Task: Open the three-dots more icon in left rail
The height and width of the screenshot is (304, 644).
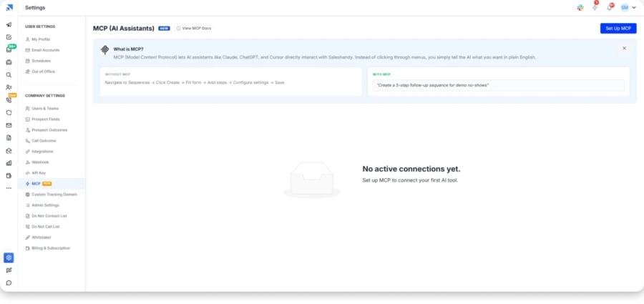Action: coord(9,188)
